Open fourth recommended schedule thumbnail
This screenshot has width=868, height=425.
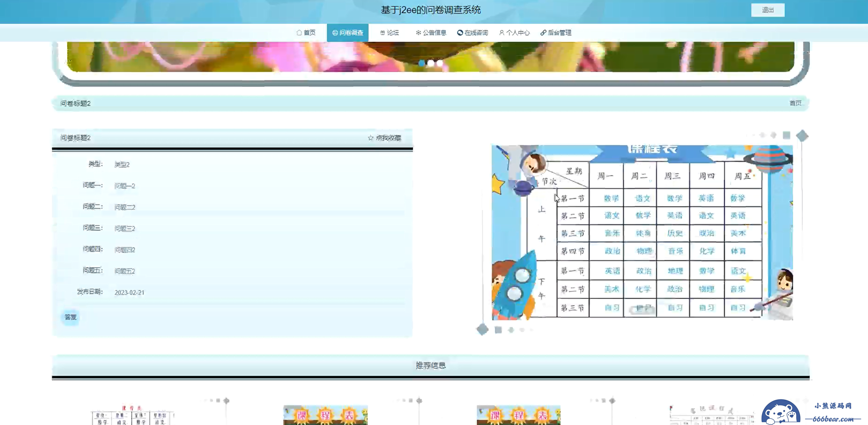pos(712,415)
